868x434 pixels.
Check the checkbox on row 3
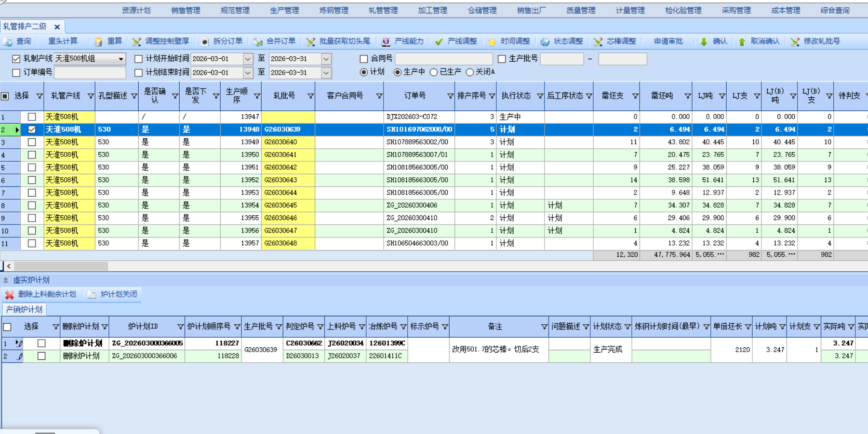32,142
